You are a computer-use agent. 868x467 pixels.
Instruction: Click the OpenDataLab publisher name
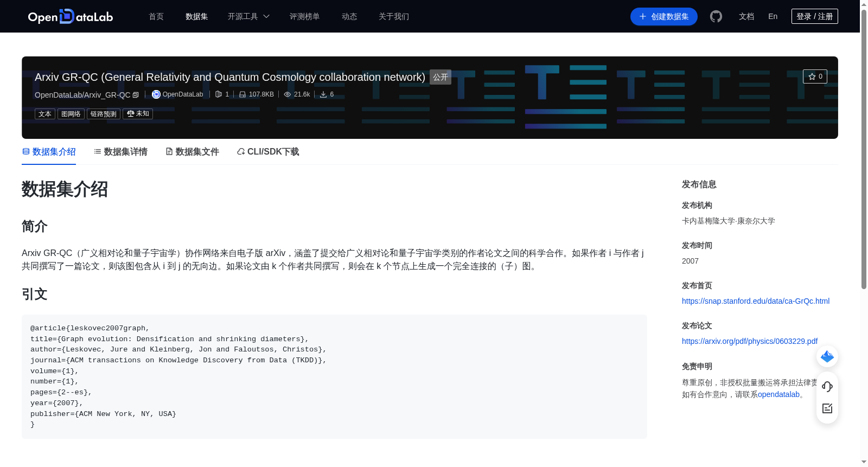[183, 94]
